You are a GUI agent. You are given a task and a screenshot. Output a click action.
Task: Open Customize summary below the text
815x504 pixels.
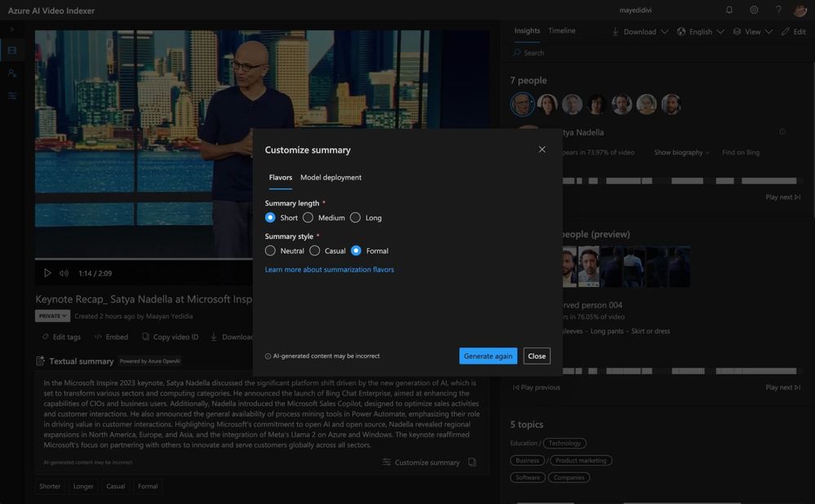[421, 462]
